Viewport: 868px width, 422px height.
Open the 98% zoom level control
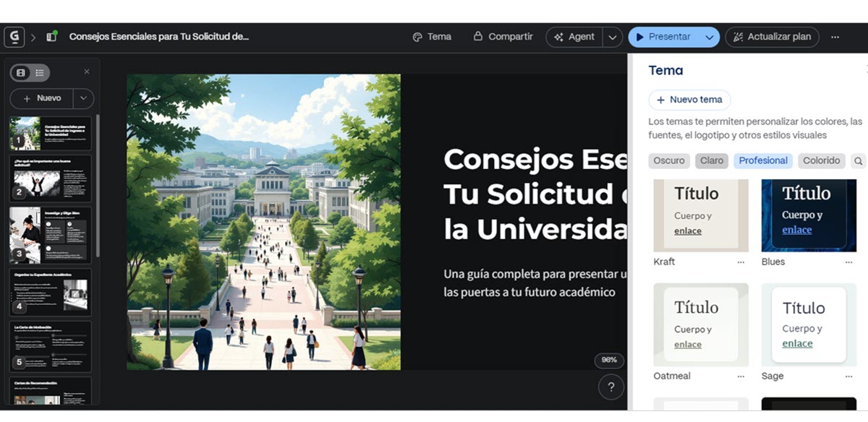pos(610,360)
